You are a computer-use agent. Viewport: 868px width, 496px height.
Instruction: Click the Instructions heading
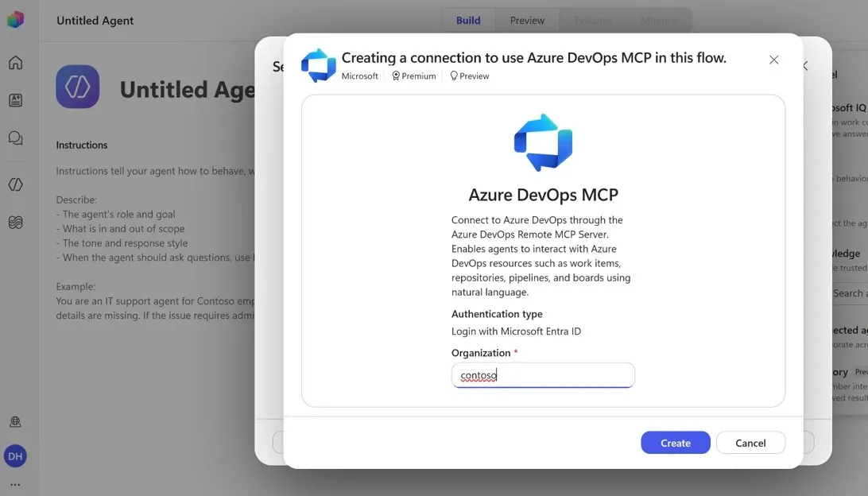pos(82,145)
